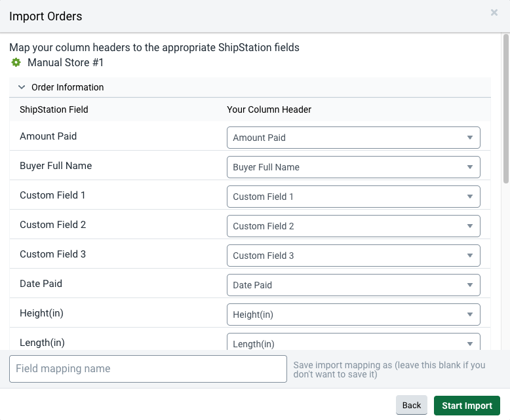Click the Your Column Header heading
The height and width of the screenshot is (420, 510).
pyautogui.click(x=269, y=109)
